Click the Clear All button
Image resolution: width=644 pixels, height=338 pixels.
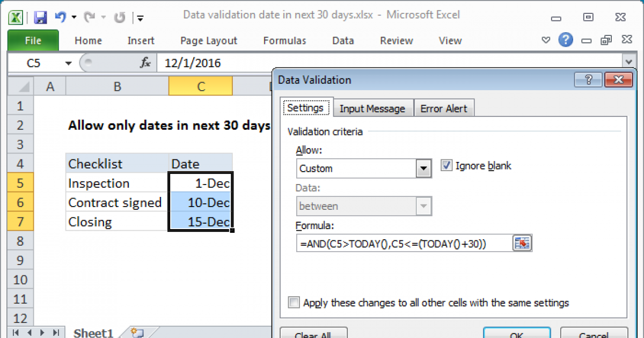tap(313, 334)
